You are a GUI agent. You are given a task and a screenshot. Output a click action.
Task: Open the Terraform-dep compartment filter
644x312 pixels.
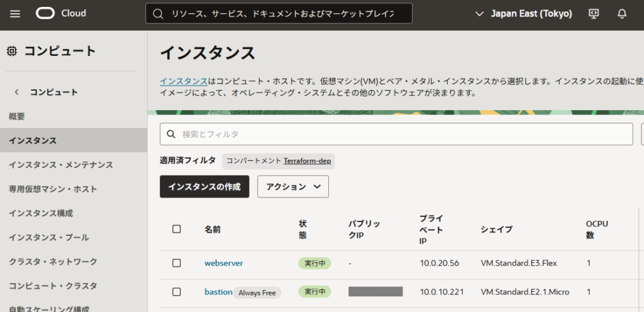307,161
